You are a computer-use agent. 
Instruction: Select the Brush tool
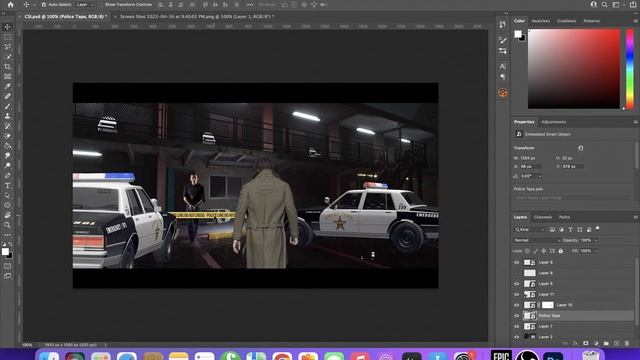pyautogui.click(x=7, y=106)
